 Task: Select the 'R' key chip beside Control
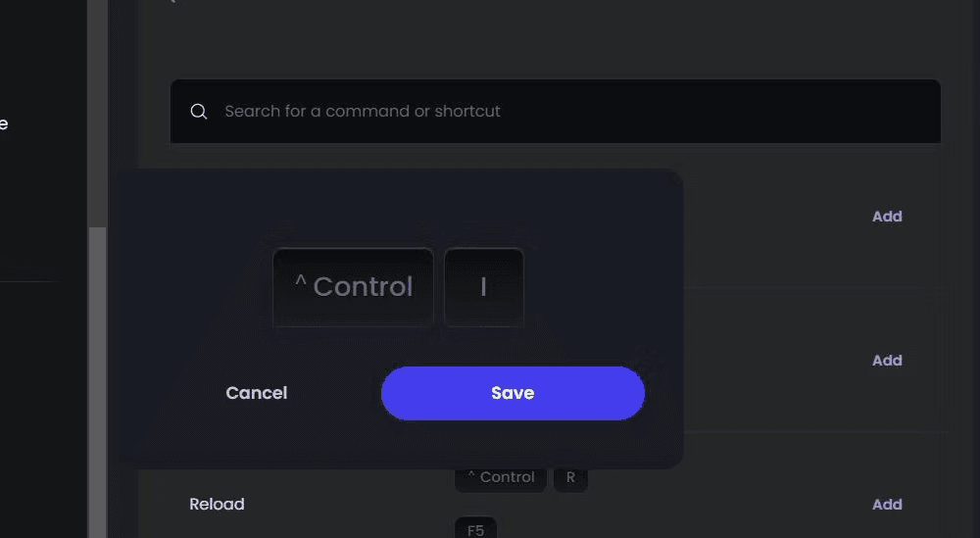coord(570,478)
